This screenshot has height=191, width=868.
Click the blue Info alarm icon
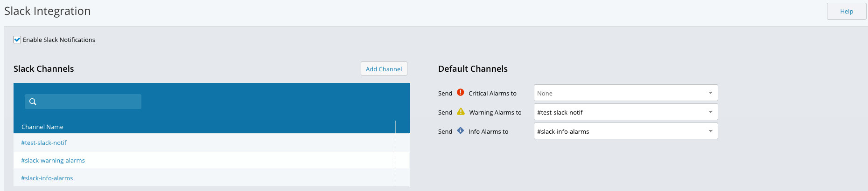tap(460, 130)
